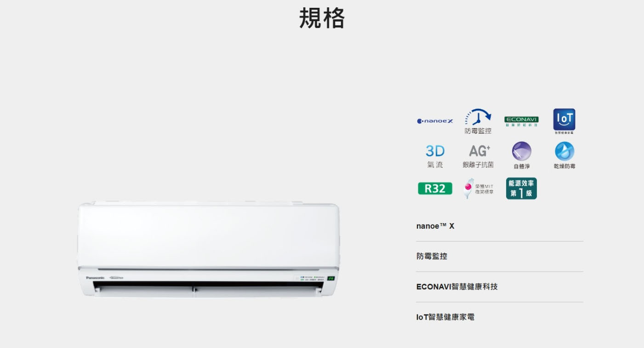
Task: Click the Panasonic logo on the unit
Action: [95, 278]
